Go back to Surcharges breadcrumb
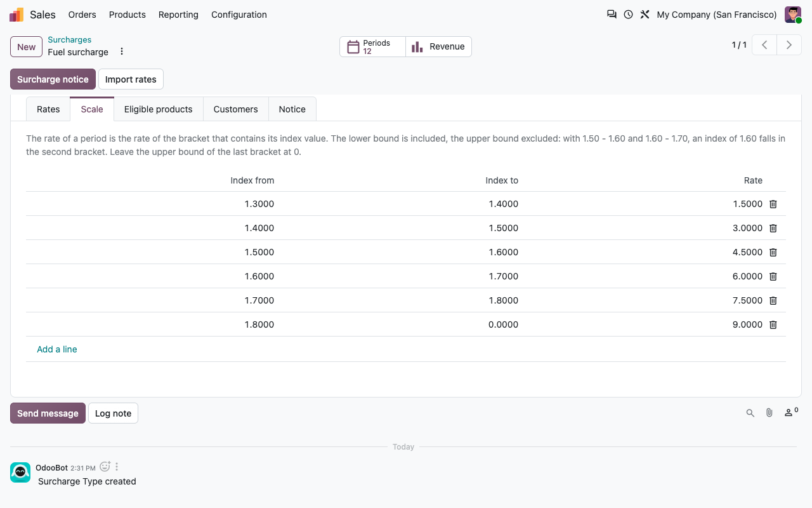 tap(70, 40)
